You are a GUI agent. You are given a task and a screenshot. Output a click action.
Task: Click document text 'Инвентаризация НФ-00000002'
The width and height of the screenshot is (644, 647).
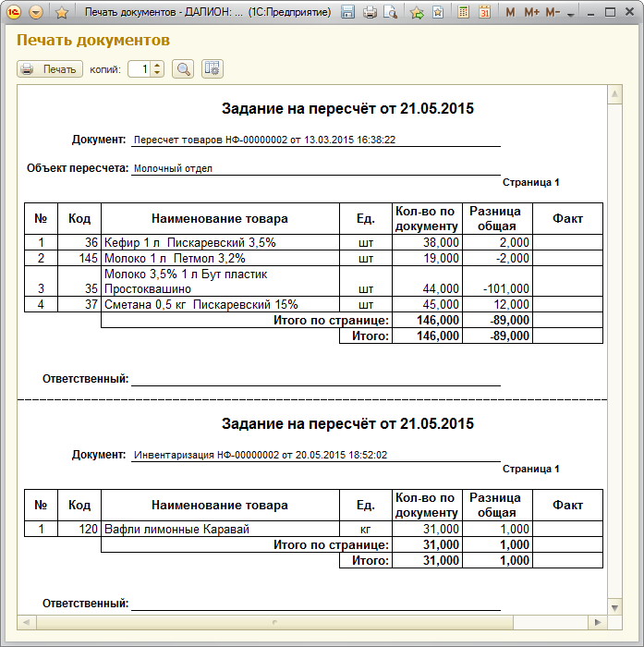[x=207, y=455]
